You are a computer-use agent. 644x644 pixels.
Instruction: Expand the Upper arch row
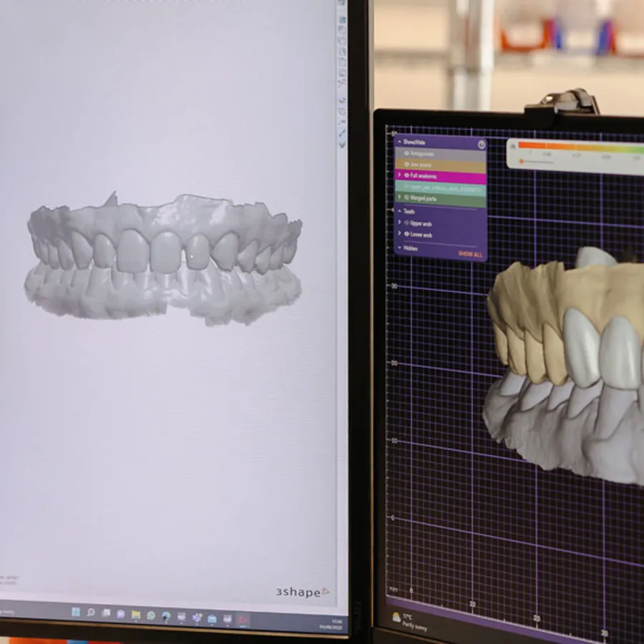coord(399,223)
